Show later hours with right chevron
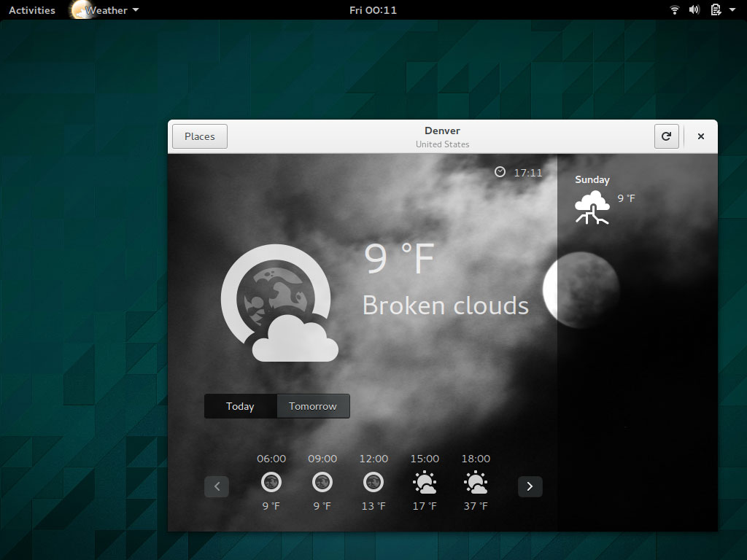 tap(530, 486)
